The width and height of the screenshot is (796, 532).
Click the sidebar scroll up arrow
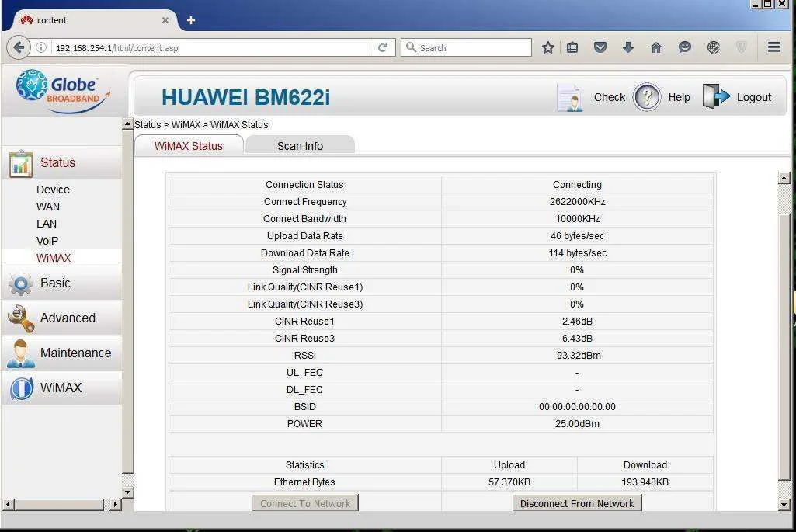pyautogui.click(x=128, y=123)
